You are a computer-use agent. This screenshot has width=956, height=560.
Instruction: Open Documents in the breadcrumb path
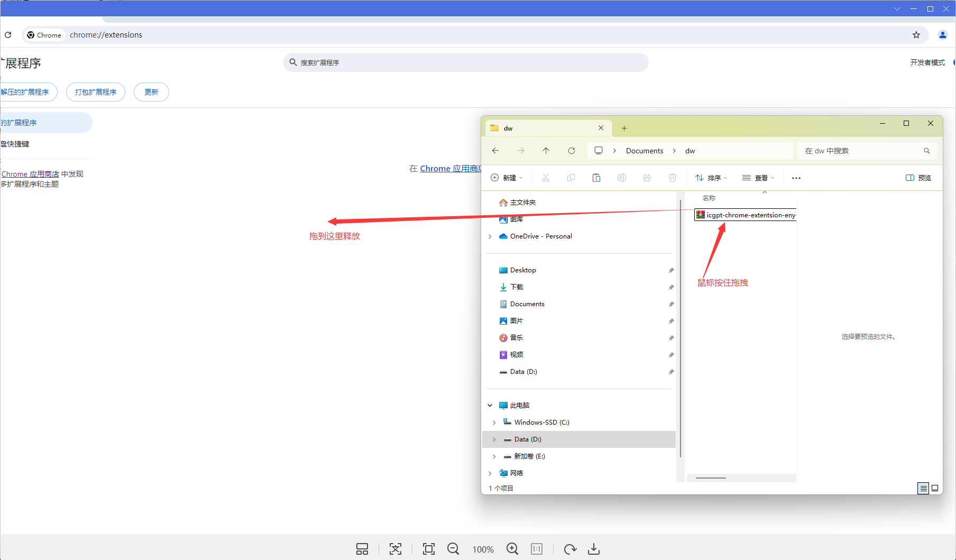[645, 151]
